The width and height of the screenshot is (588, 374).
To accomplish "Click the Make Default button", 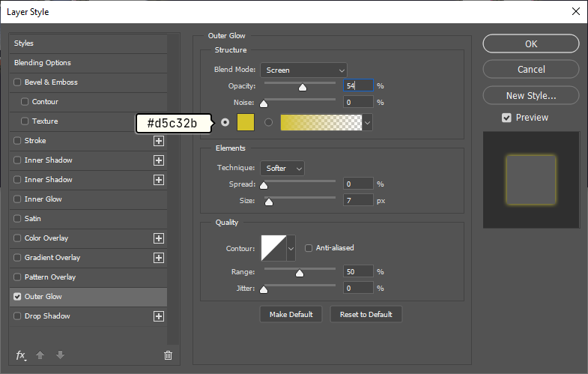I will pyautogui.click(x=291, y=314).
